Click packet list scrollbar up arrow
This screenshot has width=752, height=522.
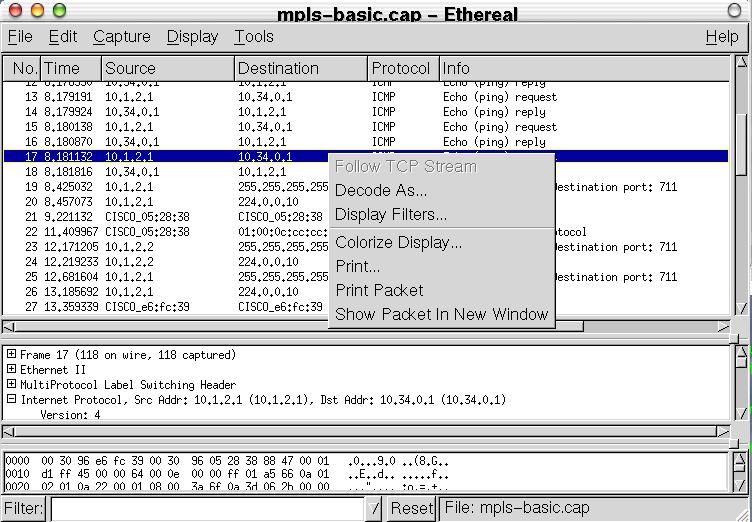point(741,62)
